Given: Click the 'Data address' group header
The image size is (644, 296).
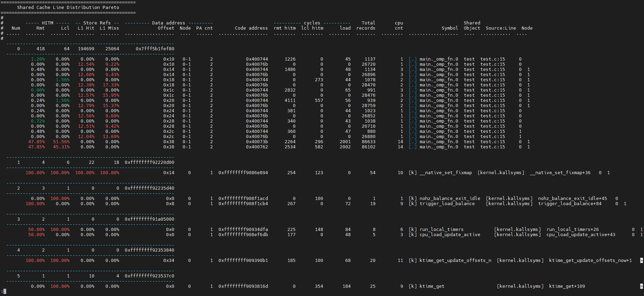Looking at the screenshot, I should pyautogui.click(x=169, y=23).
